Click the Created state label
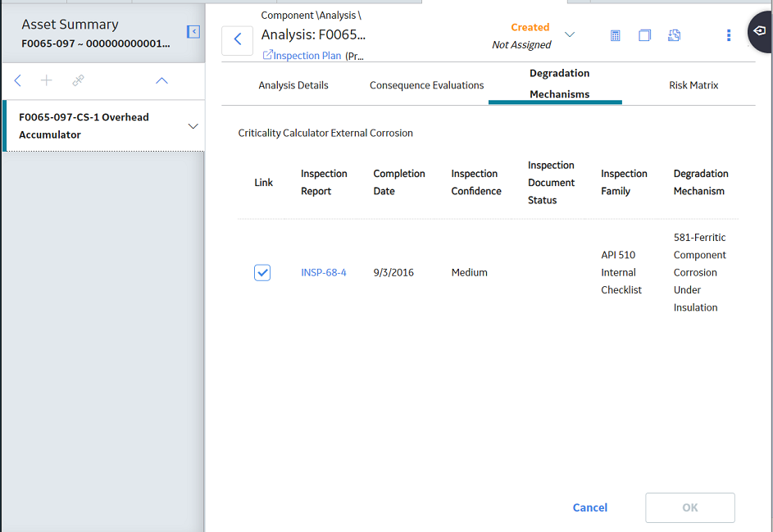 tap(530, 28)
